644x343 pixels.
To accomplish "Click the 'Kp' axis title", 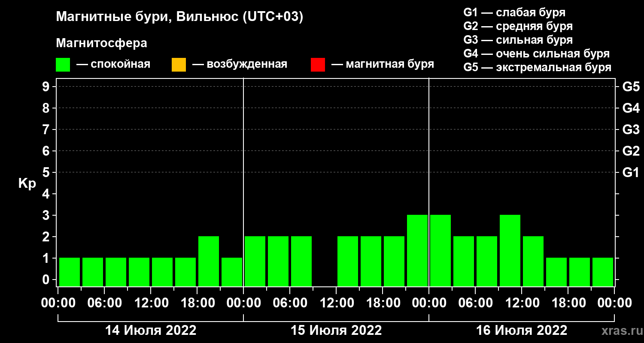I will 27,184.
